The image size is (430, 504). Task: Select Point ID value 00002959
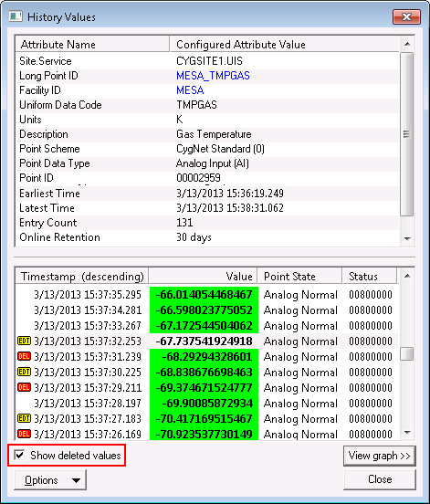[198, 178]
